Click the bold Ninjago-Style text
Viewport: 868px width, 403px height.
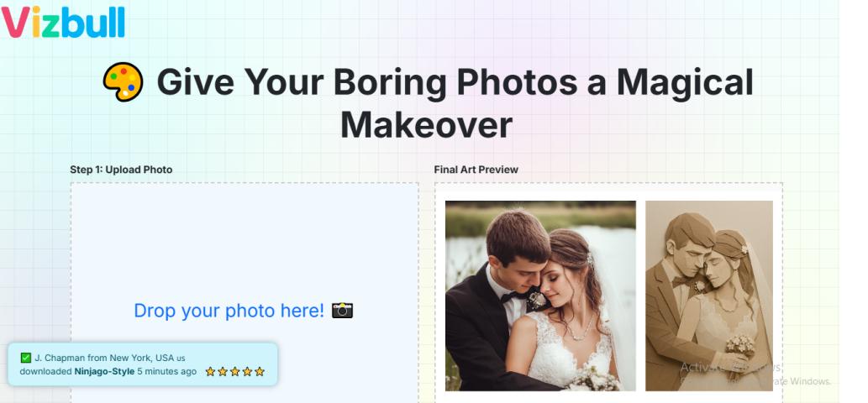click(105, 371)
